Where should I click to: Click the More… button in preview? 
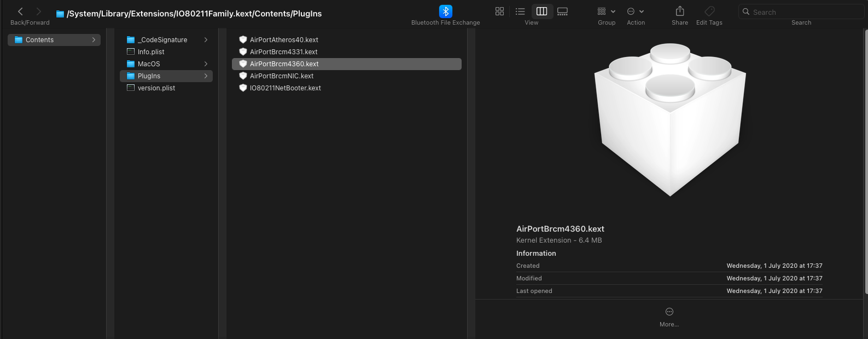pos(669,317)
